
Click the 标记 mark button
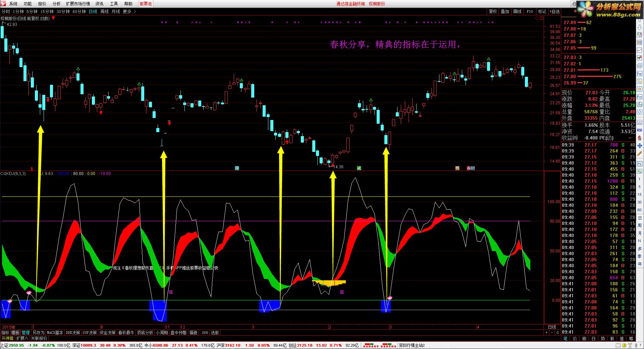tap(542, 11)
